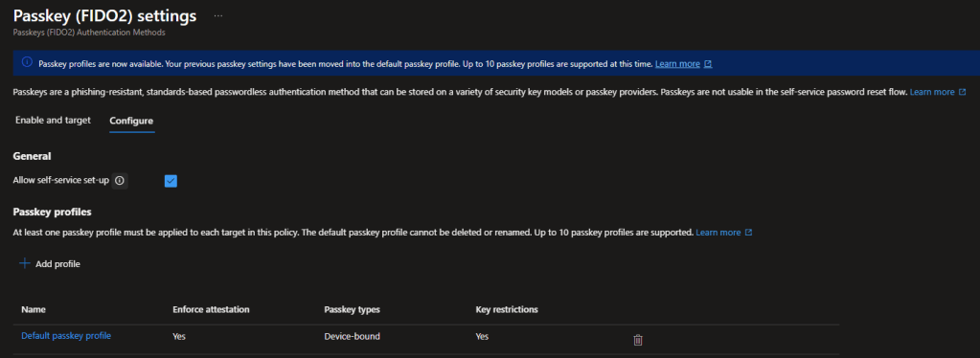
Task: Click the trash icon for Default passkey profile
Action: pos(637,340)
